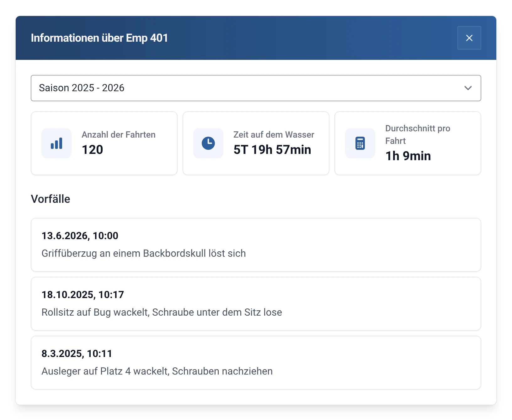Click the Griffüberzug Backbordskull incident text
Viewport: 512px width, 420px height.
pos(144,253)
